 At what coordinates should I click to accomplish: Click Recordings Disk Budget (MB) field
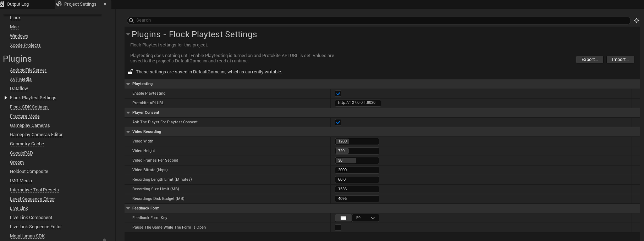357,199
